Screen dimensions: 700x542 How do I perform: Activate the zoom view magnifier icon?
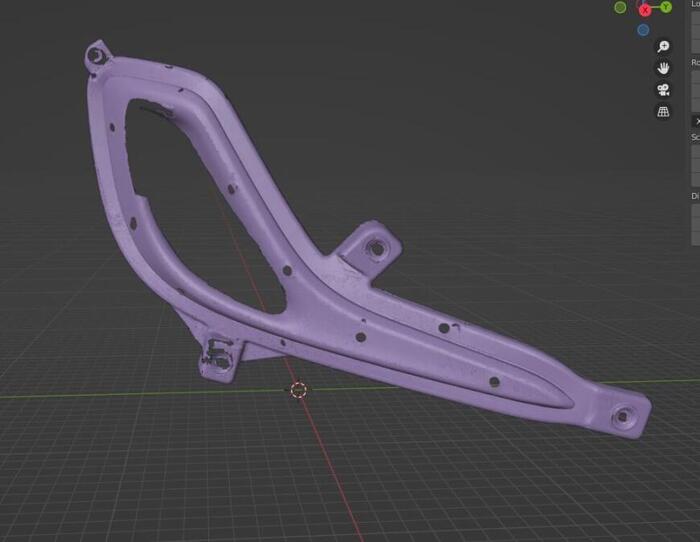[x=663, y=46]
